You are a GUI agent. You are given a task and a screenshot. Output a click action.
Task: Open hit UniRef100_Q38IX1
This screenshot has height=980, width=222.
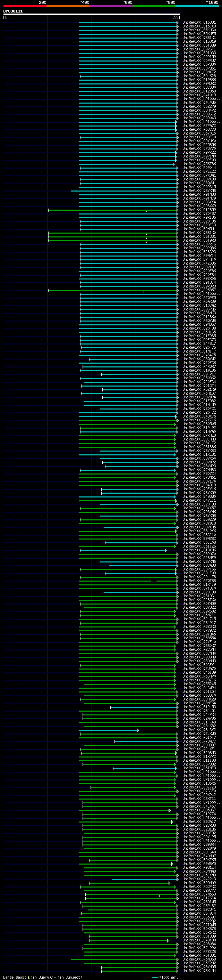point(199,38)
